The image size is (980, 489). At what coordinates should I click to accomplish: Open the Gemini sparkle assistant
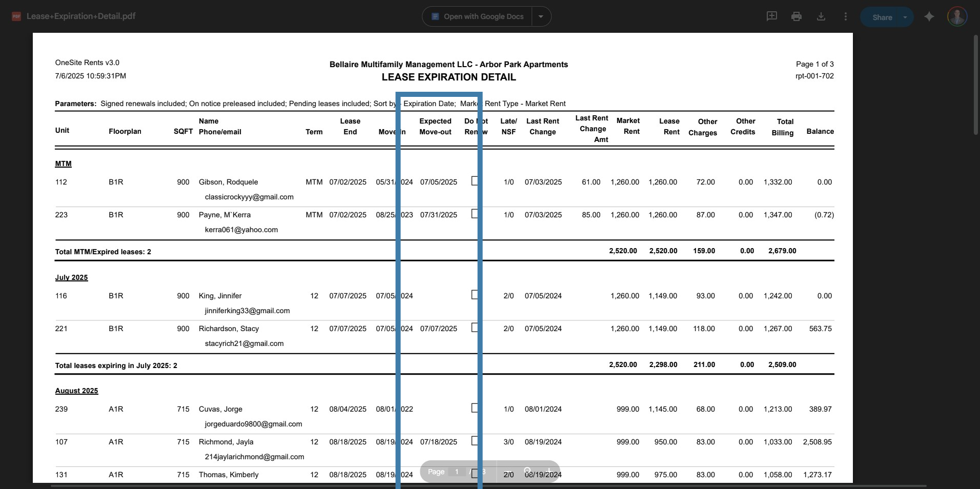pyautogui.click(x=929, y=17)
